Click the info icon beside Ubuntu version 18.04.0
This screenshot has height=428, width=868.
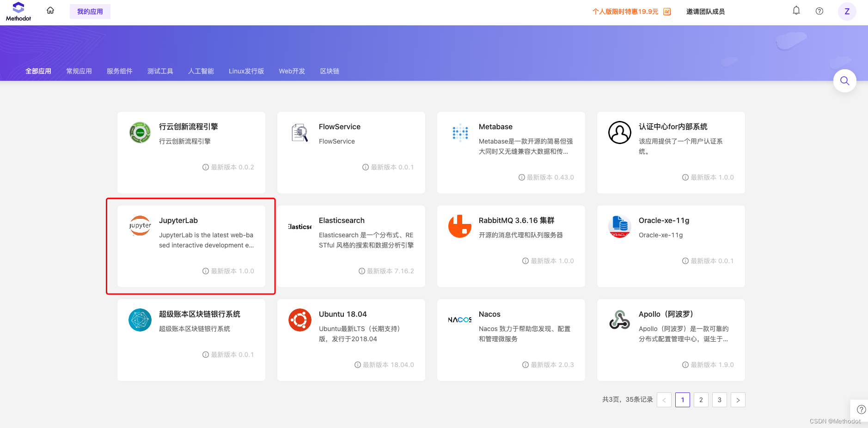358,365
